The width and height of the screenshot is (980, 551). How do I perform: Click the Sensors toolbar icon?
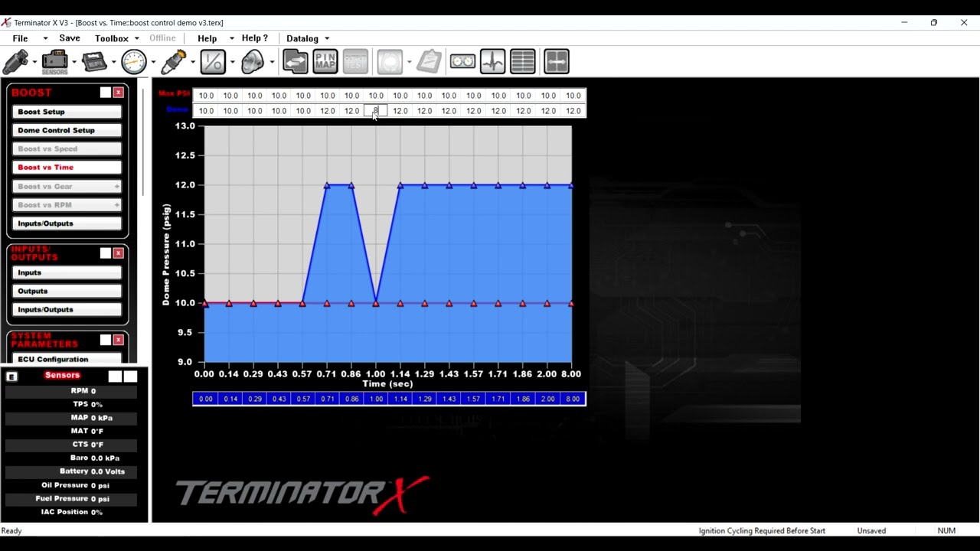[54, 61]
